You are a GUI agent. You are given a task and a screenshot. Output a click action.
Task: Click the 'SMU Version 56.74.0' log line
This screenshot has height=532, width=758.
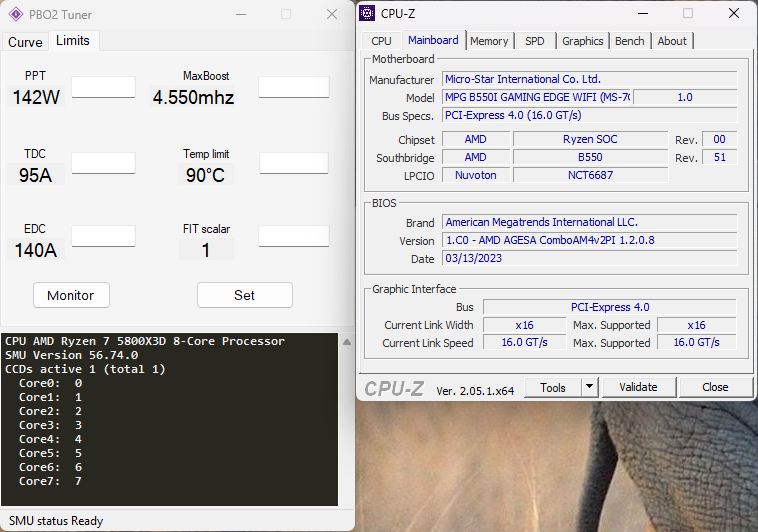tap(72, 355)
